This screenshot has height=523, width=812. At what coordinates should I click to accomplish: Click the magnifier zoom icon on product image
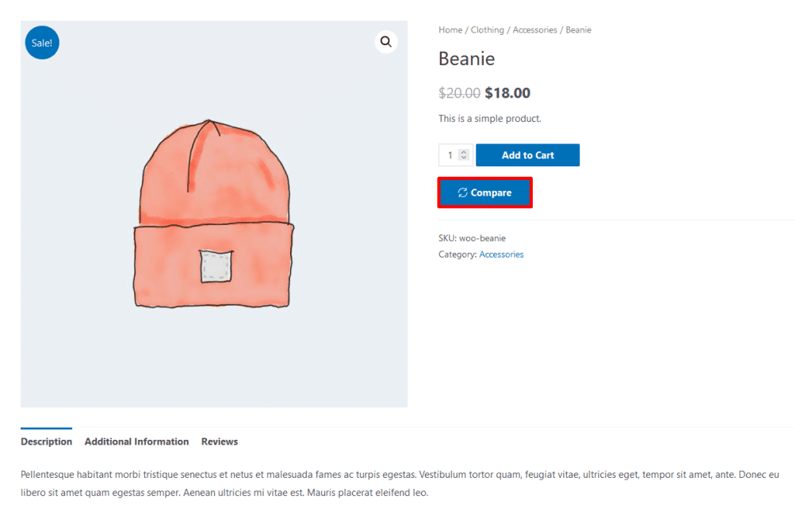point(386,42)
